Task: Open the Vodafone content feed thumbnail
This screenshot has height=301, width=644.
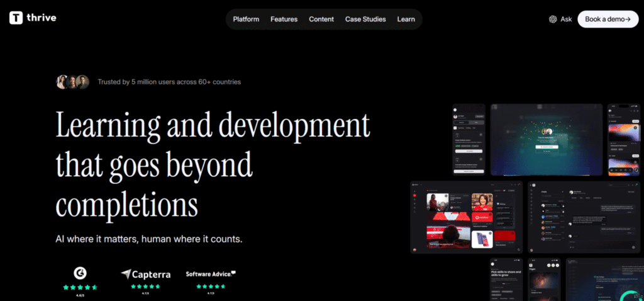Action: pyautogui.click(x=467, y=217)
